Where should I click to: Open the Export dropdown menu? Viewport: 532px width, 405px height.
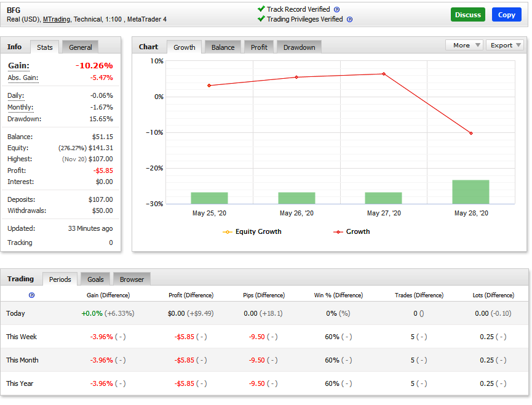[505, 45]
